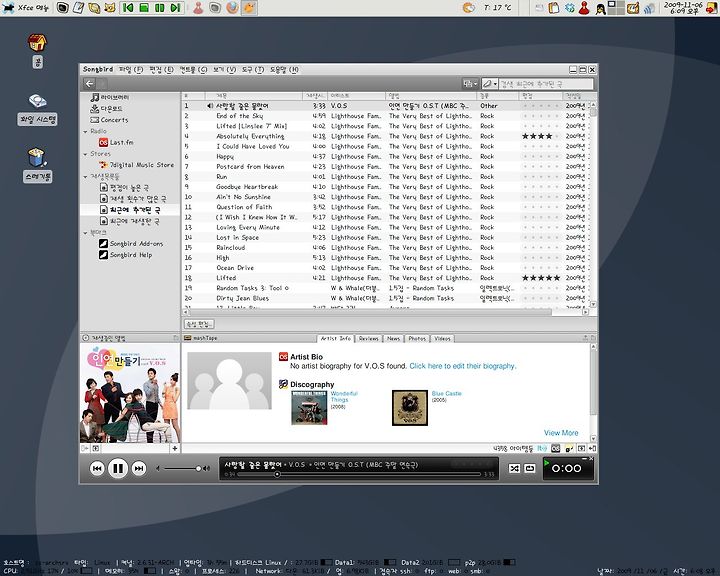Open the Controls (C) menu

point(193,69)
